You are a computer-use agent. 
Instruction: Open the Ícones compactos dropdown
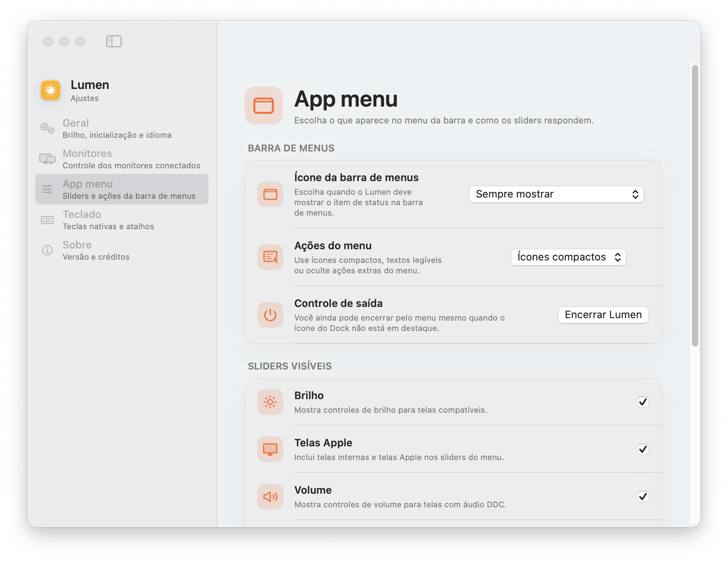(568, 257)
